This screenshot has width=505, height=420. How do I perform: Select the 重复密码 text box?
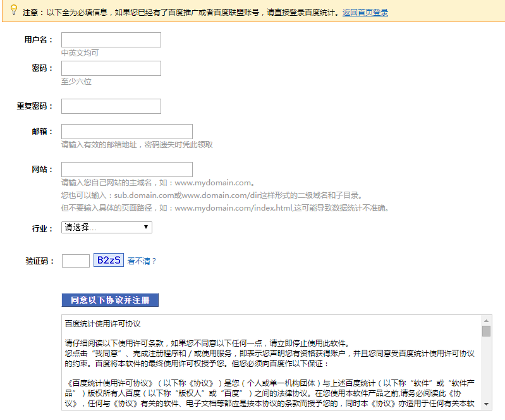click(111, 106)
